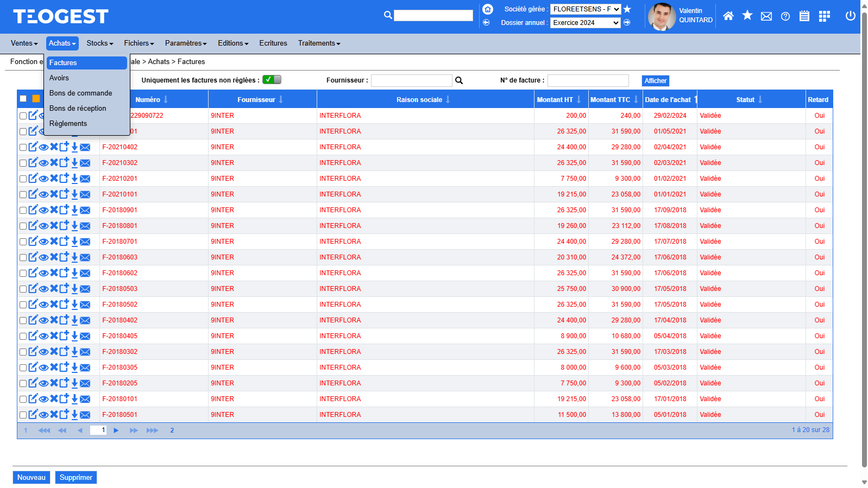Delete invoice F-20210302 with X icon
The height and width of the screenshot is (488, 868).
point(54,162)
